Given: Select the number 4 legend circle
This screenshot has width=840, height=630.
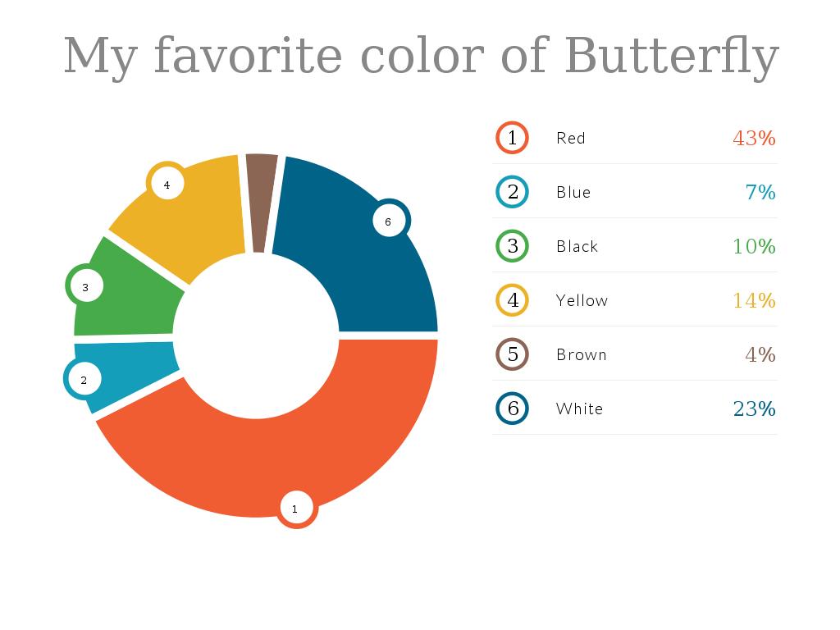Looking at the screenshot, I should [x=513, y=300].
